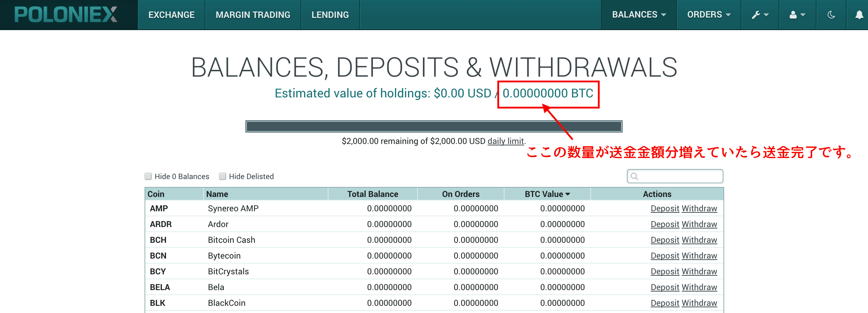
Task: Expand the ORDERS dropdown
Action: 709,15
